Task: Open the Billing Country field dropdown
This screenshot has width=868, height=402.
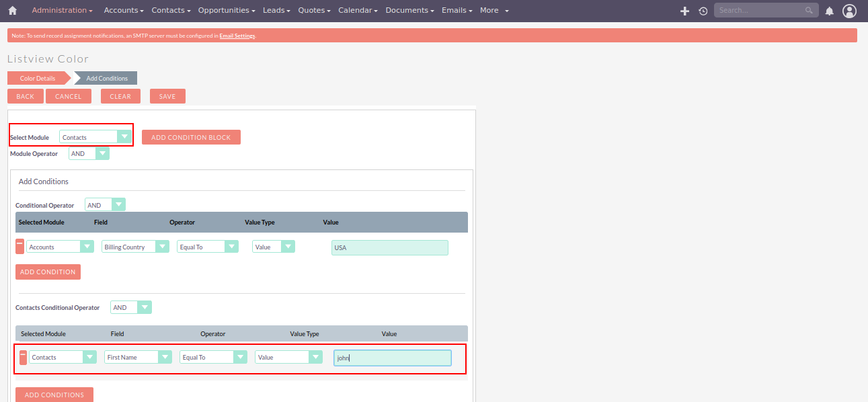Action: (135, 247)
